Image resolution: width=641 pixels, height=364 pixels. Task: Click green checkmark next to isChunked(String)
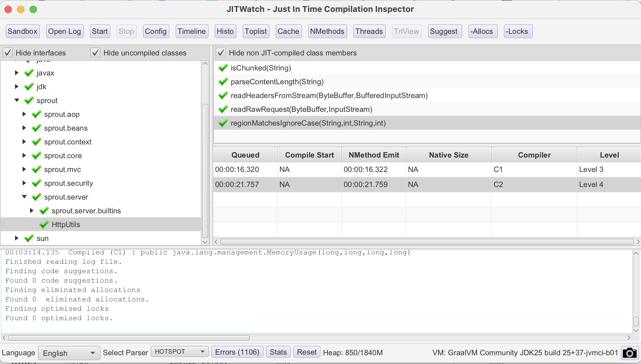[x=223, y=68]
